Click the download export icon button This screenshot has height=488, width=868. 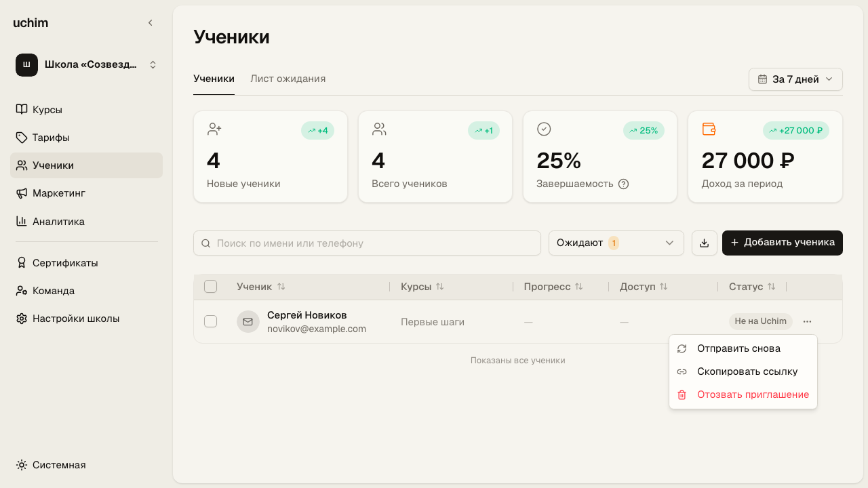(704, 243)
